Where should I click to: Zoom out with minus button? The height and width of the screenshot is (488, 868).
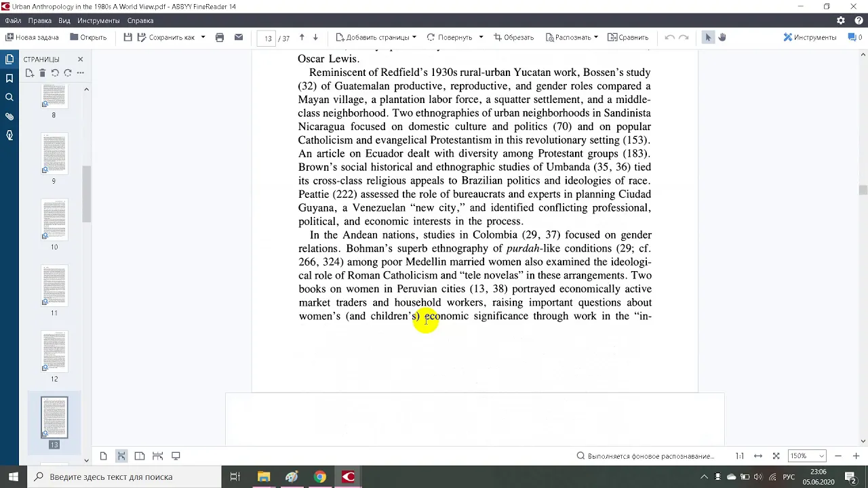(x=838, y=456)
